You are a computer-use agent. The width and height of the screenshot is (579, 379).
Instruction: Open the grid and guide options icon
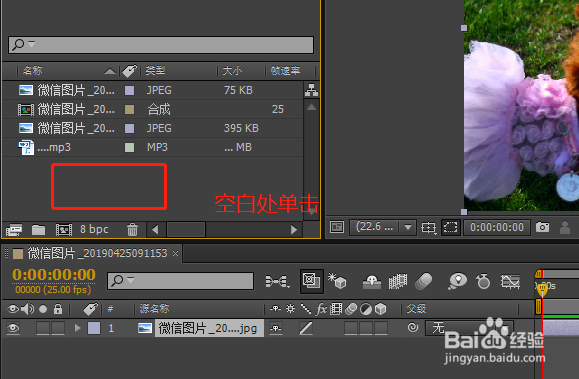[429, 227]
